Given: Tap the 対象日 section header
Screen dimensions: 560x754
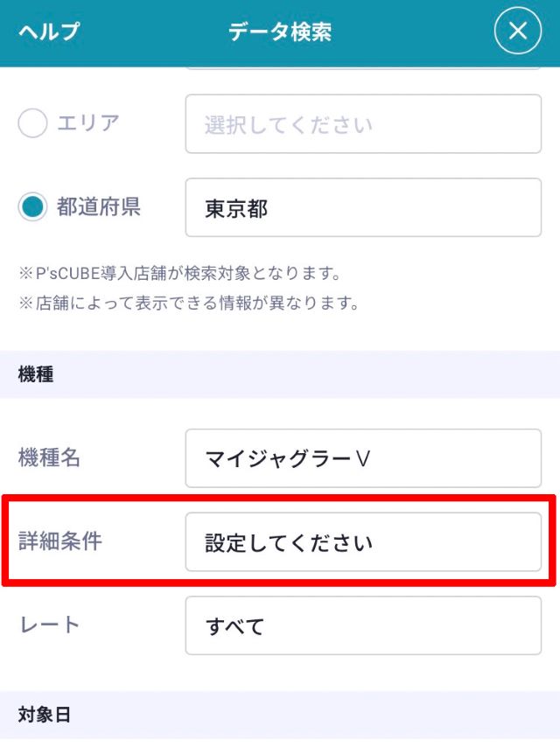Looking at the screenshot, I should point(44,715).
